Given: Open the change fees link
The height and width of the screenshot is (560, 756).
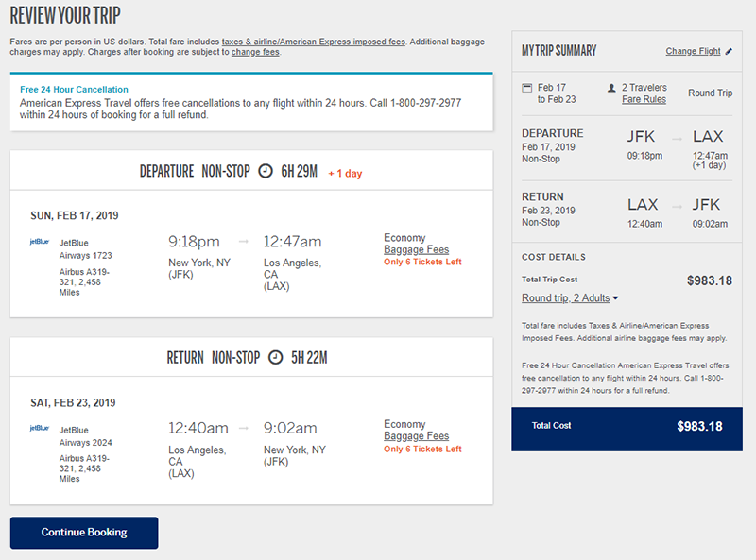Looking at the screenshot, I should [x=255, y=52].
